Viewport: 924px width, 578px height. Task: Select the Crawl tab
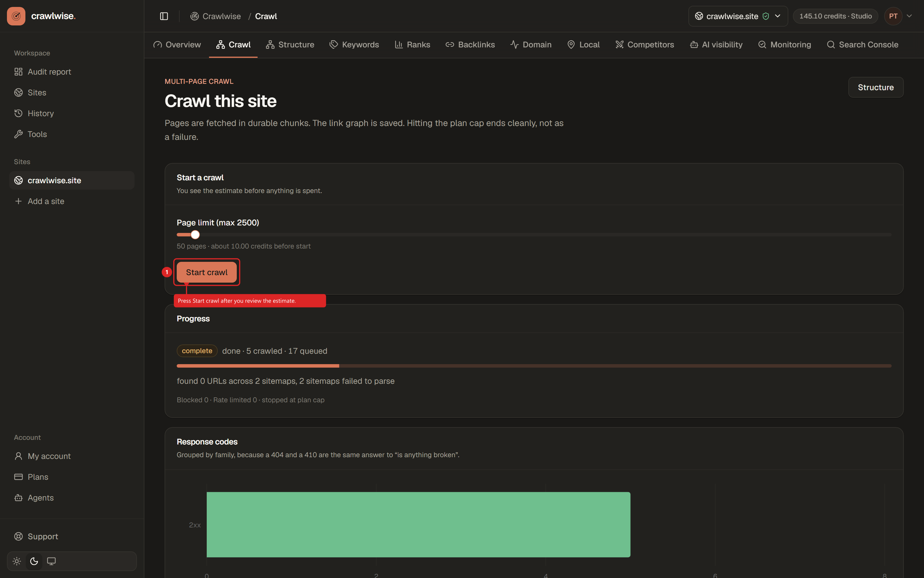[233, 45]
